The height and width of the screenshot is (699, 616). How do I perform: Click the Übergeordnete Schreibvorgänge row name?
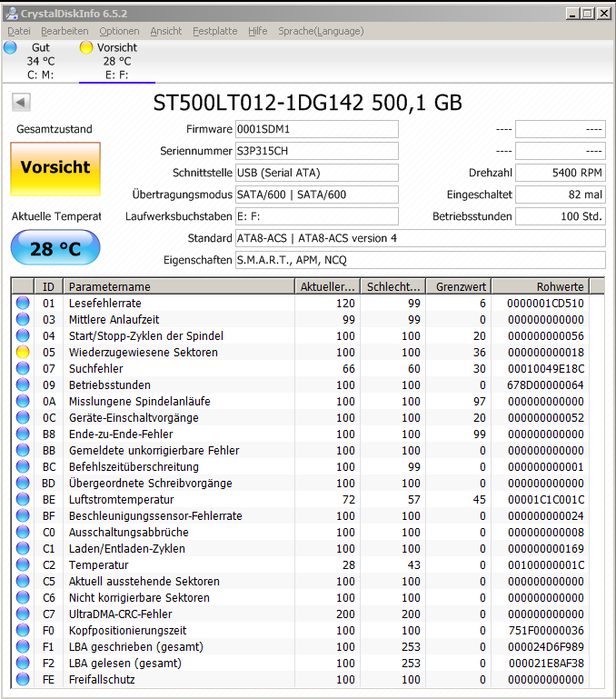[x=151, y=484]
